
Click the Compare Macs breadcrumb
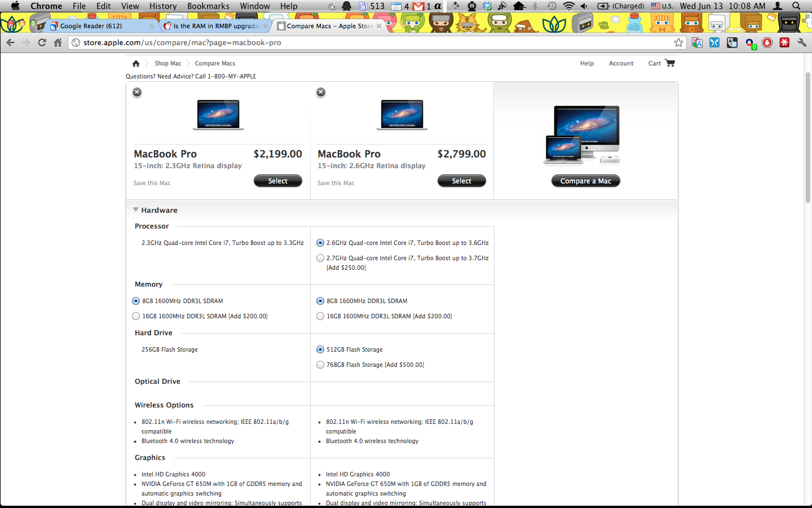tap(215, 63)
